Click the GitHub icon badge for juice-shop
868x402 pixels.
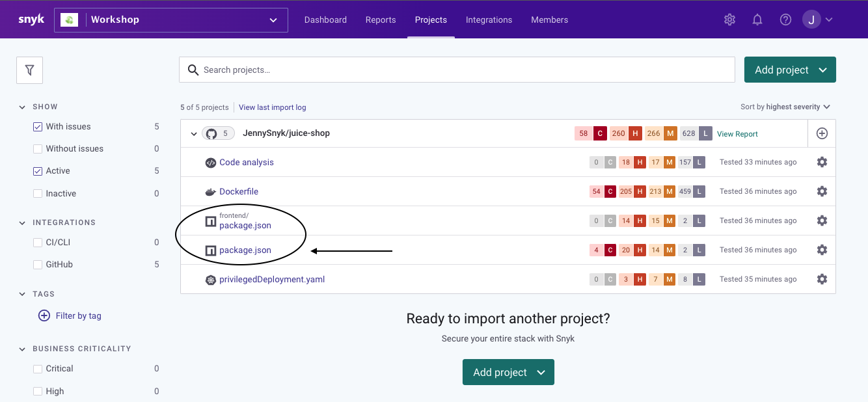[219, 133]
